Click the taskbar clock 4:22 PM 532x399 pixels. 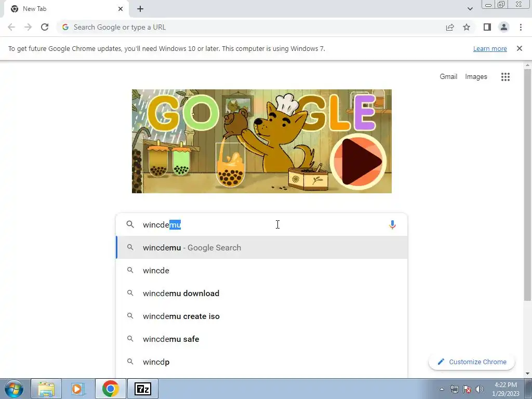pos(506,389)
